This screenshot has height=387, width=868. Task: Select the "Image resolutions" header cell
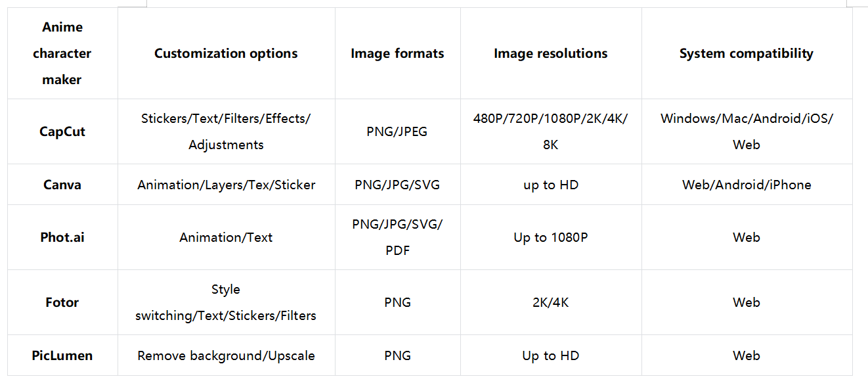click(x=550, y=53)
